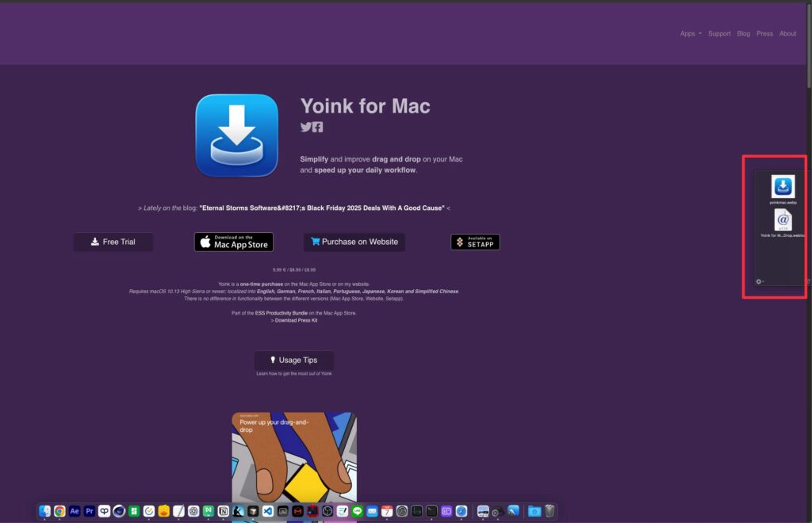Open Google Chrome from the Dock
The width and height of the screenshot is (812, 523).
click(59, 512)
